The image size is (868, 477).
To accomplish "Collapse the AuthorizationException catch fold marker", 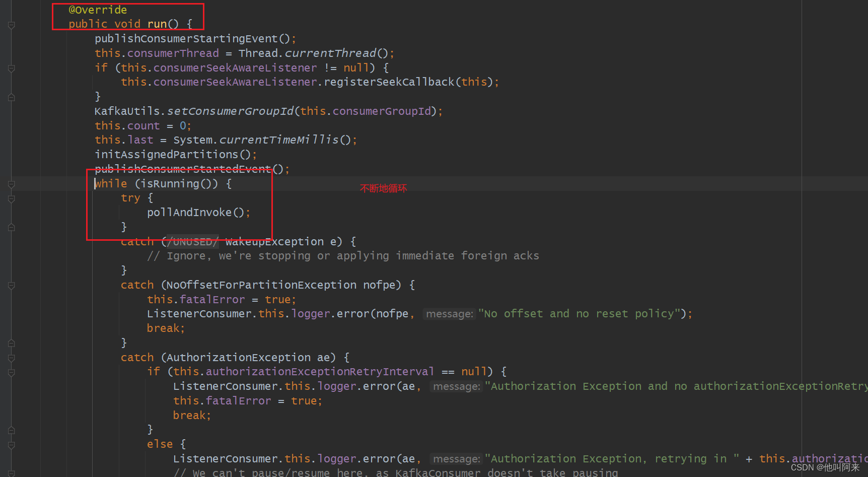I will point(11,359).
